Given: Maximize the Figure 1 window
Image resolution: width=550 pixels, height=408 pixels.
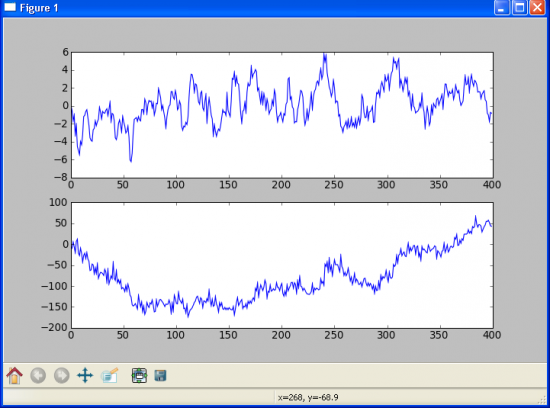Looking at the screenshot, I should [x=519, y=8].
